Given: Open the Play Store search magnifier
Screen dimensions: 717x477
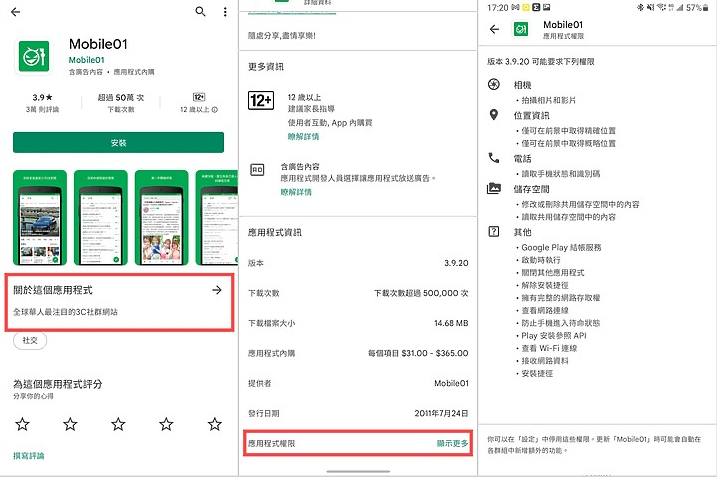Looking at the screenshot, I should (x=200, y=11).
